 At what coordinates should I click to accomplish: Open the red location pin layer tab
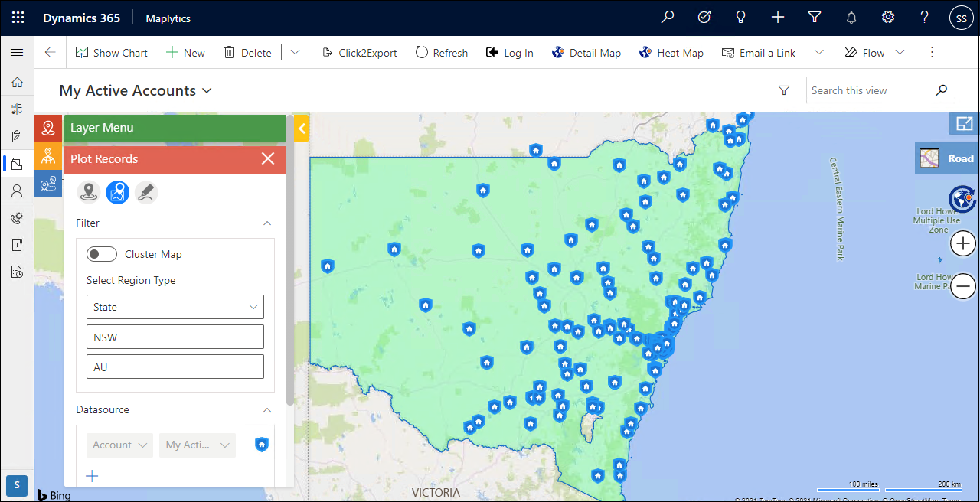(49, 129)
